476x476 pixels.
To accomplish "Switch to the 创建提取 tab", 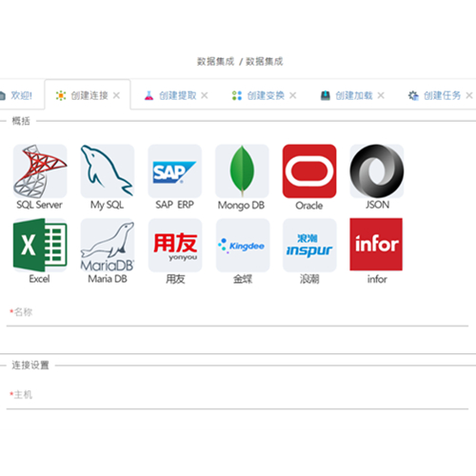I will [x=177, y=95].
